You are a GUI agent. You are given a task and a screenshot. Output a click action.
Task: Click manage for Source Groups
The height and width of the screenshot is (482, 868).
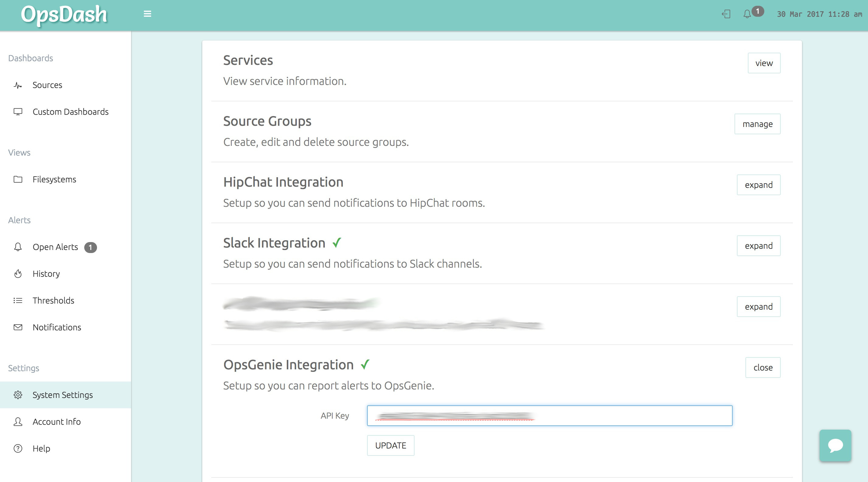click(757, 124)
